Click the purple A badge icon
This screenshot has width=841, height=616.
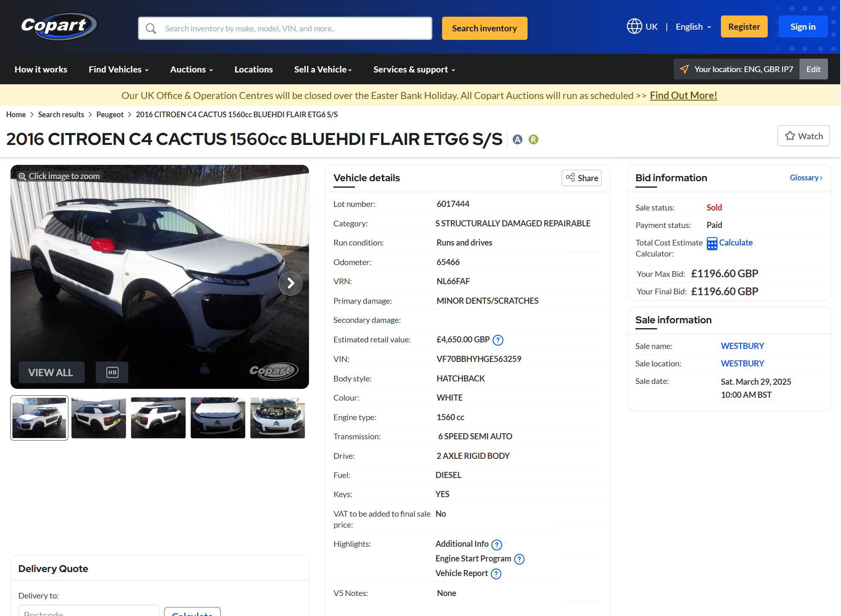517,140
